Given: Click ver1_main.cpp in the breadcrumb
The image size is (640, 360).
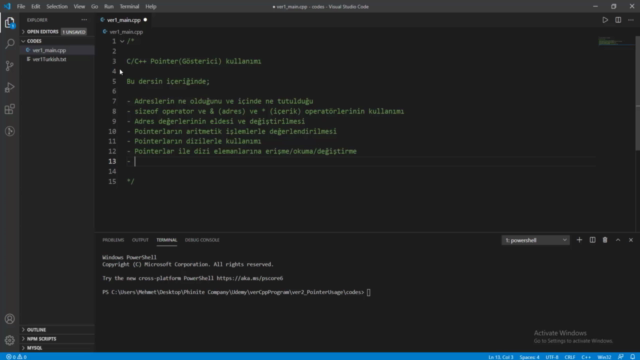Looking at the screenshot, I should click(x=126, y=31).
